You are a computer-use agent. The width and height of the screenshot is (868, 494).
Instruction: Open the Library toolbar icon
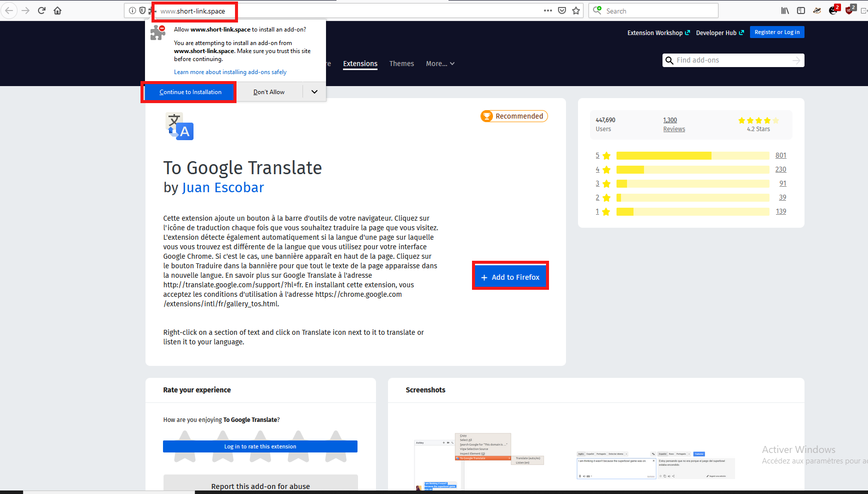point(785,11)
